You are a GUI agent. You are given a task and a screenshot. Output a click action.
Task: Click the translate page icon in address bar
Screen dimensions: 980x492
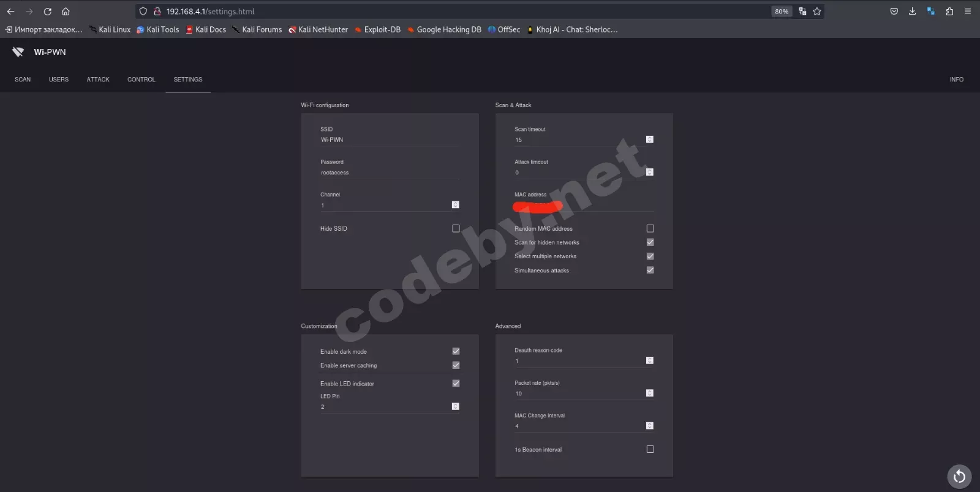(x=802, y=11)
